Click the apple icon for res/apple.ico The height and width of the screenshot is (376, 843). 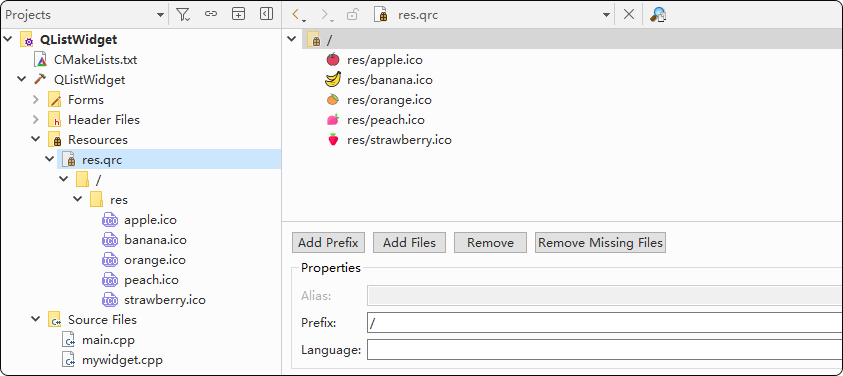[333, 59]
